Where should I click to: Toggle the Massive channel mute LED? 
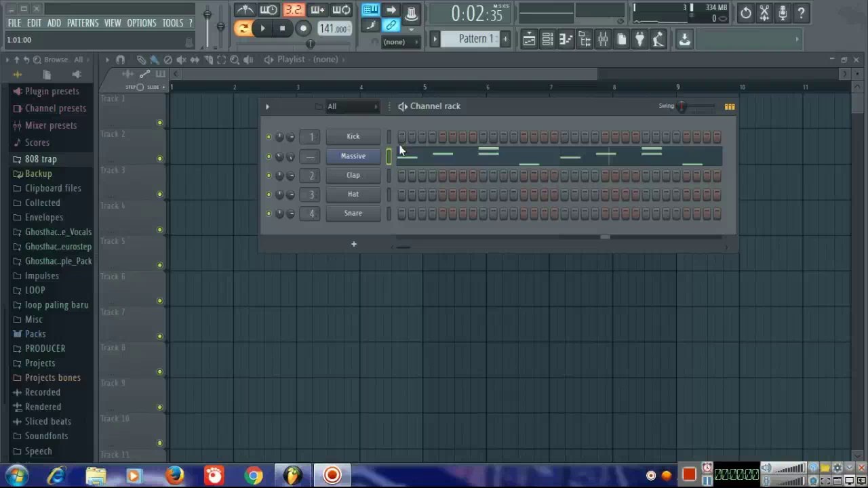(269, 157)
